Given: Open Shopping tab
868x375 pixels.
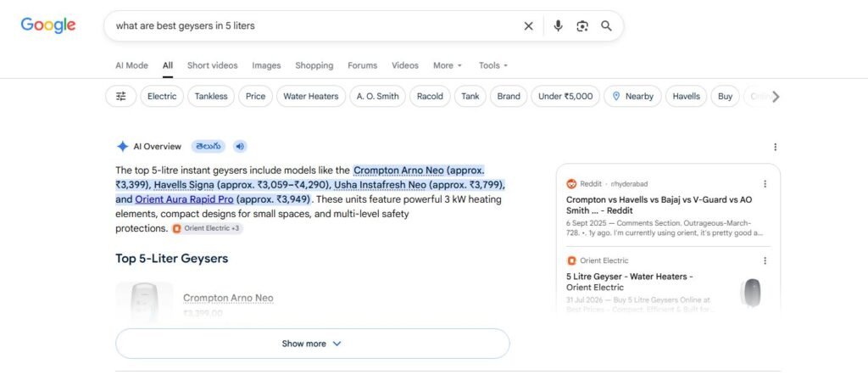Looking at the screenshot, I should (314, 65).
